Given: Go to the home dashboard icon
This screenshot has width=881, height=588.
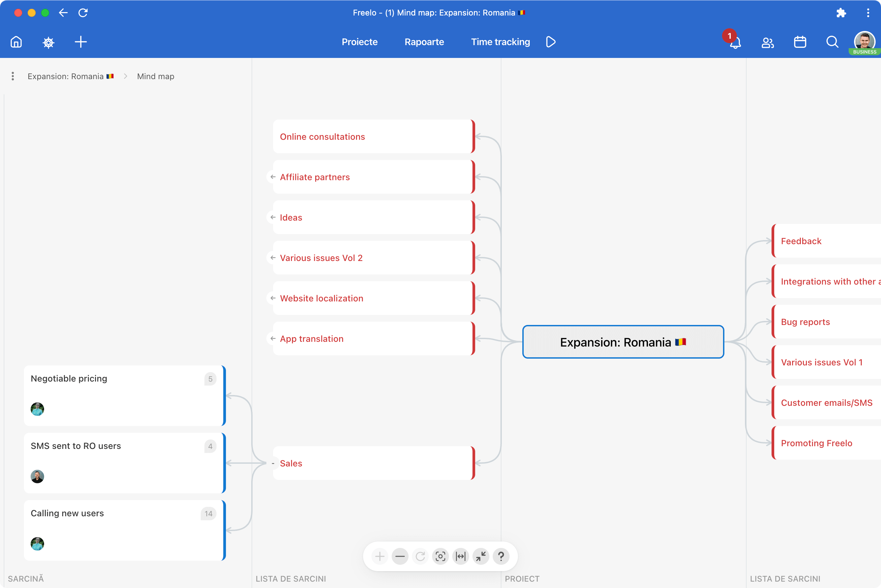Looking at the screenshot, I should (16, 42).
